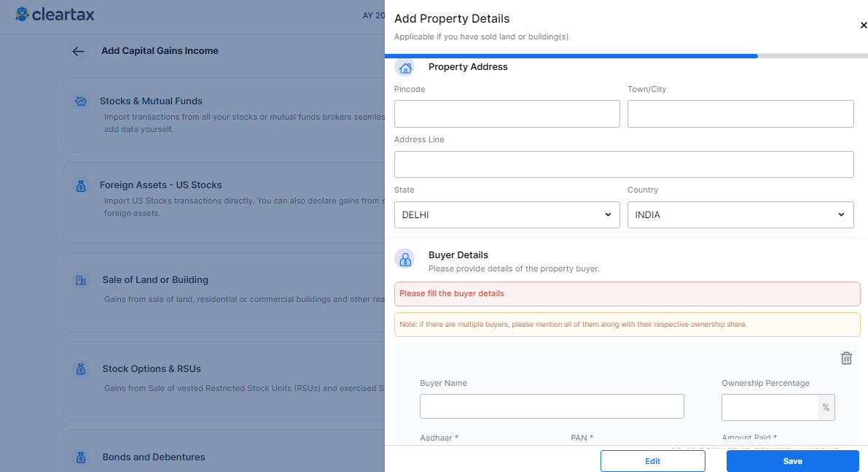Image resolution: width=868 pixels, height=472 pixels.
Task: Click the 'Add Property Details' title
Action: (x=452, y=19)
